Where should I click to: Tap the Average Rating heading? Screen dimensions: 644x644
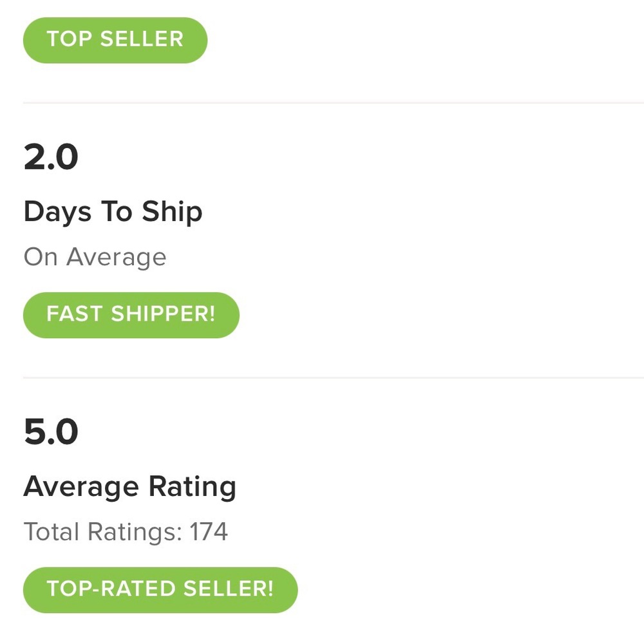[129, 487]
